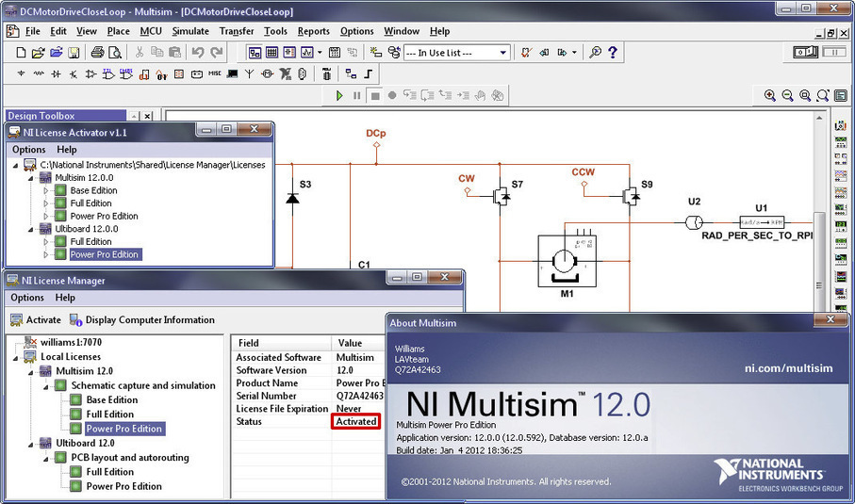Open Options menu in NI License Activator
The width and height of the screenshot is (855, 504).
click(x=28, y=150)
